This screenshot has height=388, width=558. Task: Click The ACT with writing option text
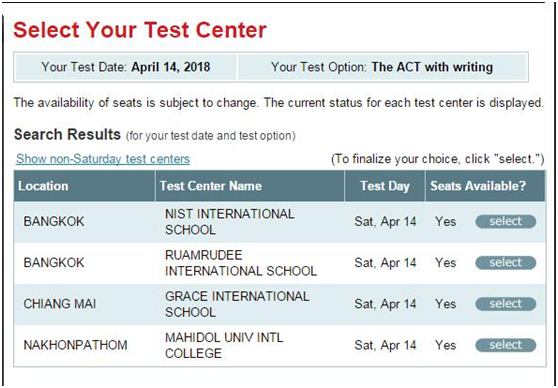432,67
